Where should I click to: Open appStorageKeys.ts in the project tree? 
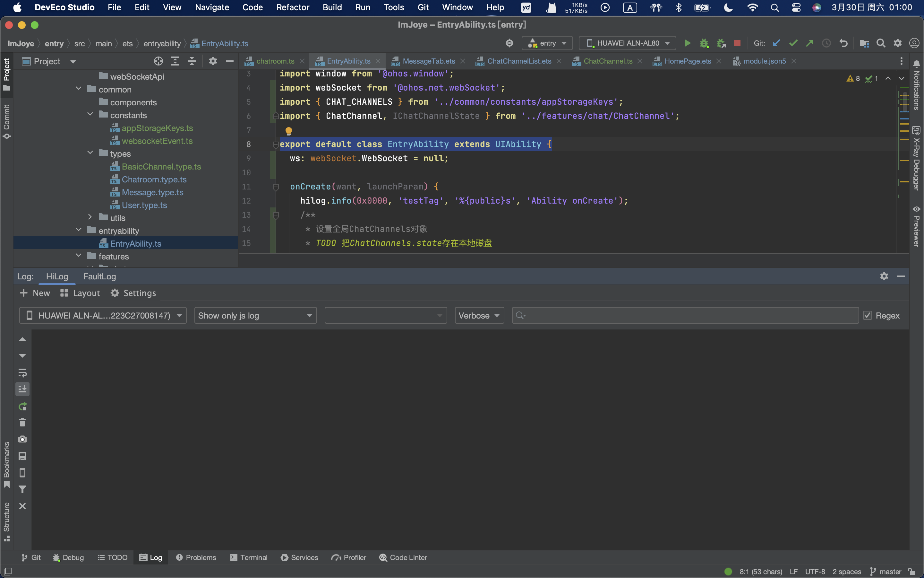click(x=157, y=128)
